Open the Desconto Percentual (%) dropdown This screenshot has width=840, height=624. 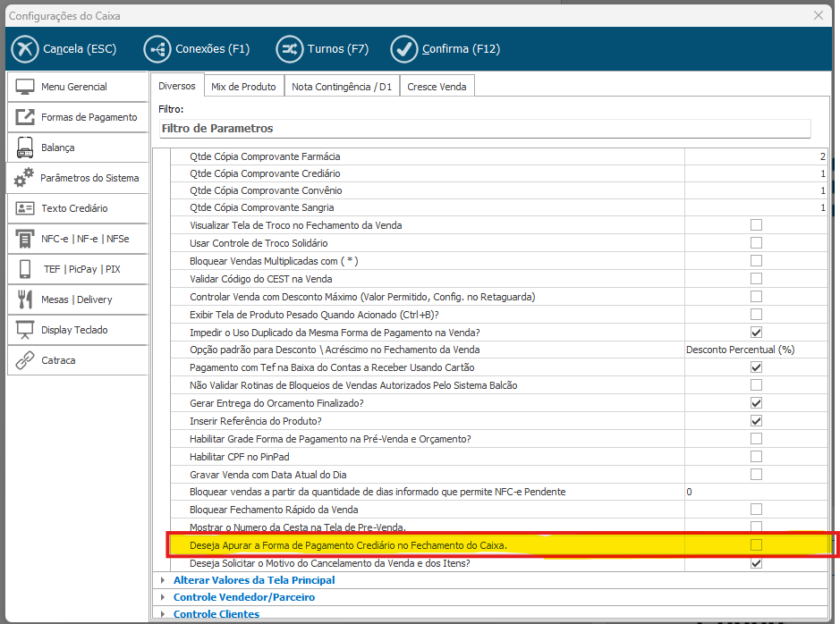(x=755, y=350)
